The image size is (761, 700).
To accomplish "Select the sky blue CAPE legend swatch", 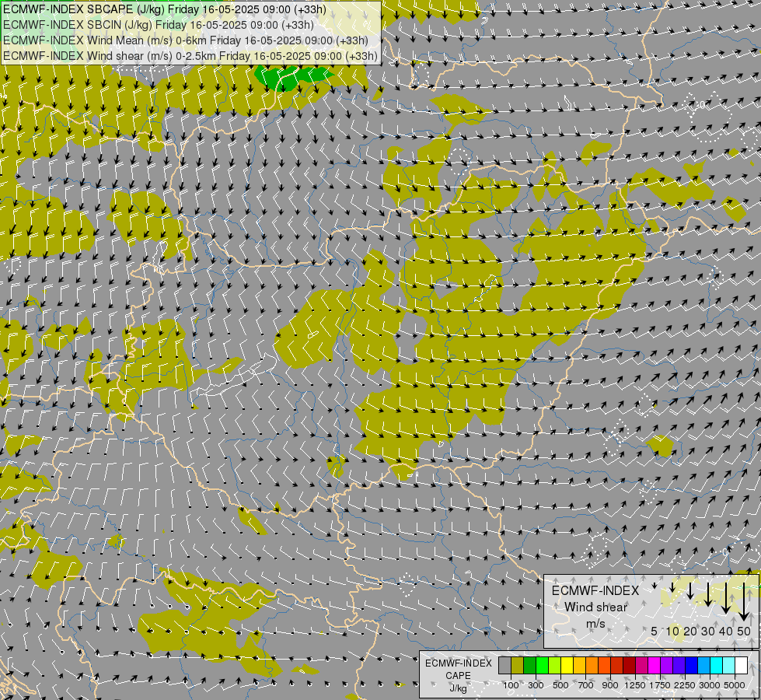I will [x=703, y=665].
